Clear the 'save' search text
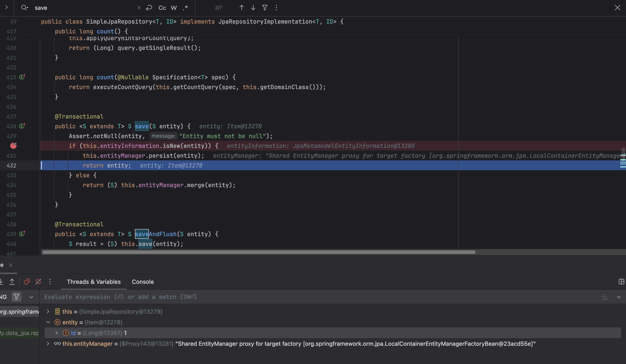The image size is (626, 364). coord(139,8)
